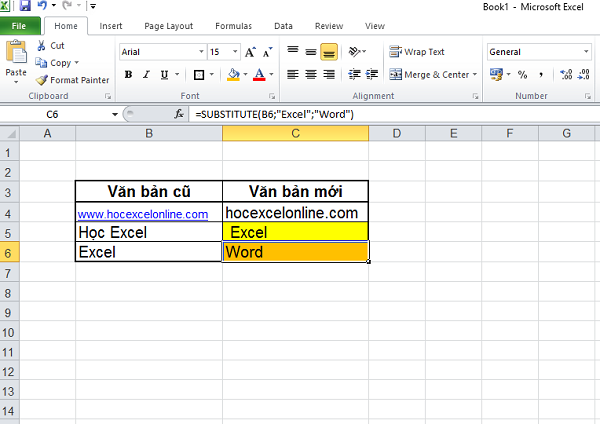
Task: Click Decrease Indent icon
Action: click(354, 74)
